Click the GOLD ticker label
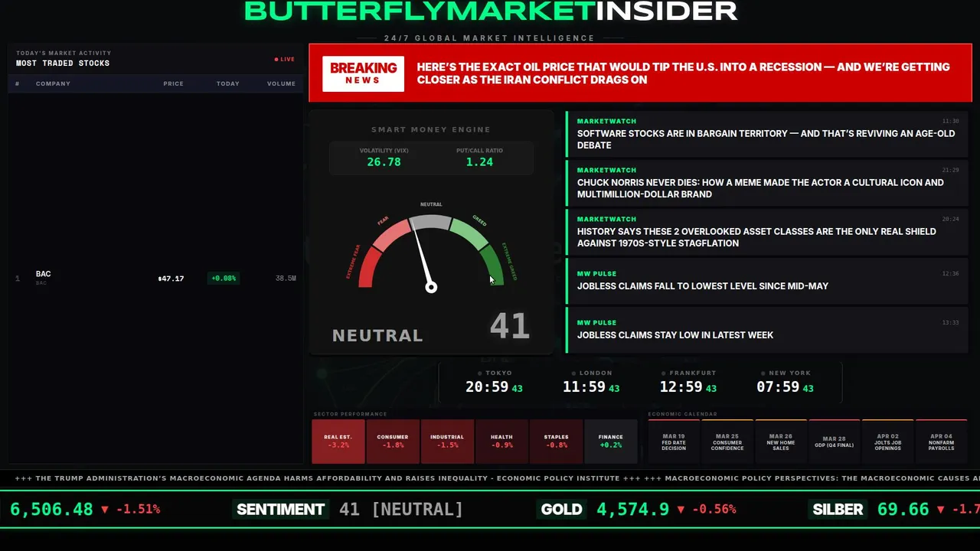The height and width of the screenshot is (551, 980). [562, 510]
